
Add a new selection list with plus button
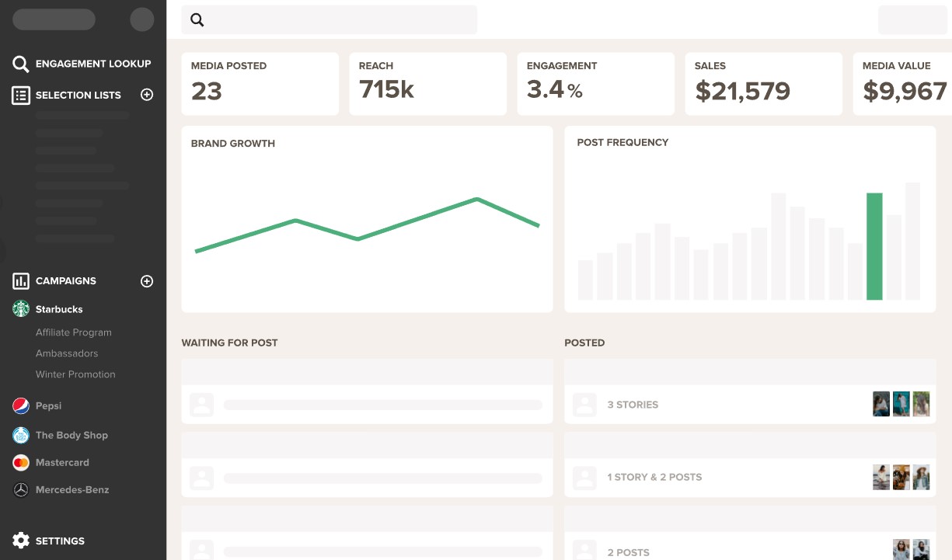click(147, 95)
